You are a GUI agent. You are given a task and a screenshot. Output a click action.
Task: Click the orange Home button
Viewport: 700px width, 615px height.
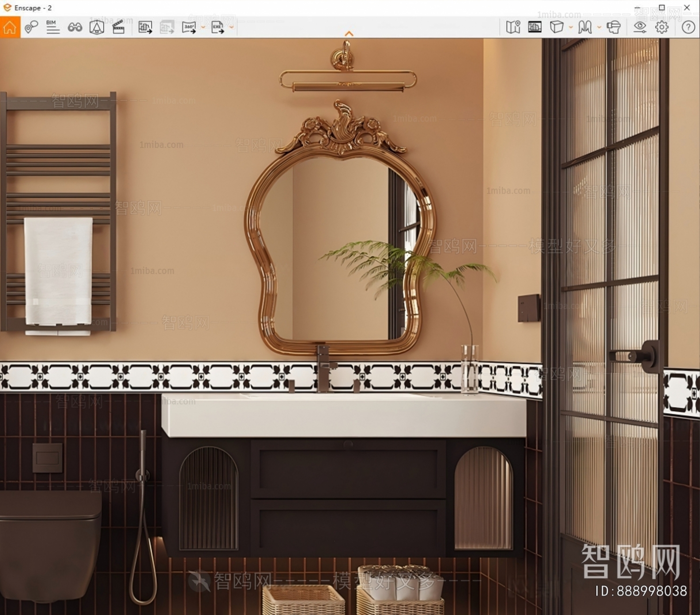[x=10, y=27]
